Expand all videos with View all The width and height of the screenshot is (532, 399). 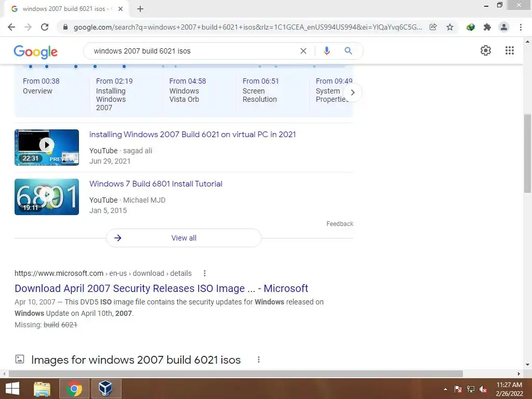tap(183, 238)
